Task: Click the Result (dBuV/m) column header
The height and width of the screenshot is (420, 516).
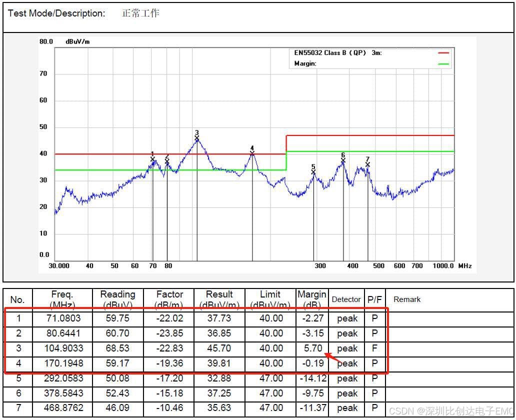Action: coord(219,299)
